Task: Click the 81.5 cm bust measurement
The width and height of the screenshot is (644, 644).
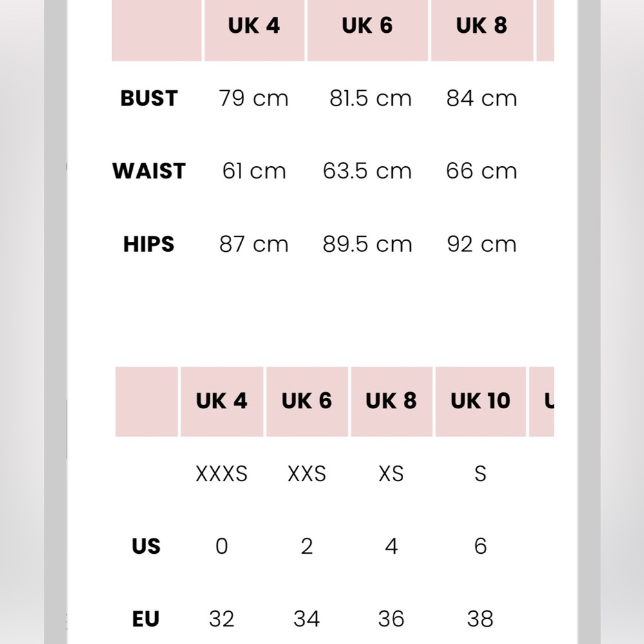Action: click(x=370, y=99)
